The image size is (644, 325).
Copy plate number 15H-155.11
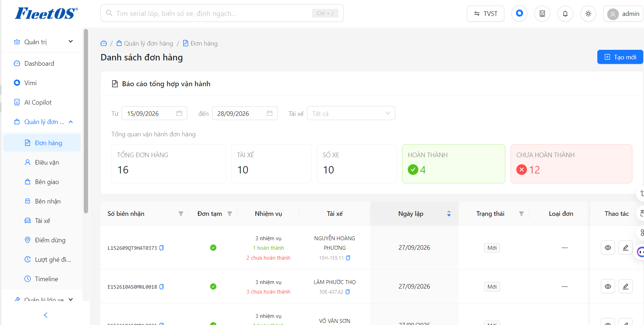coord(348,258)
